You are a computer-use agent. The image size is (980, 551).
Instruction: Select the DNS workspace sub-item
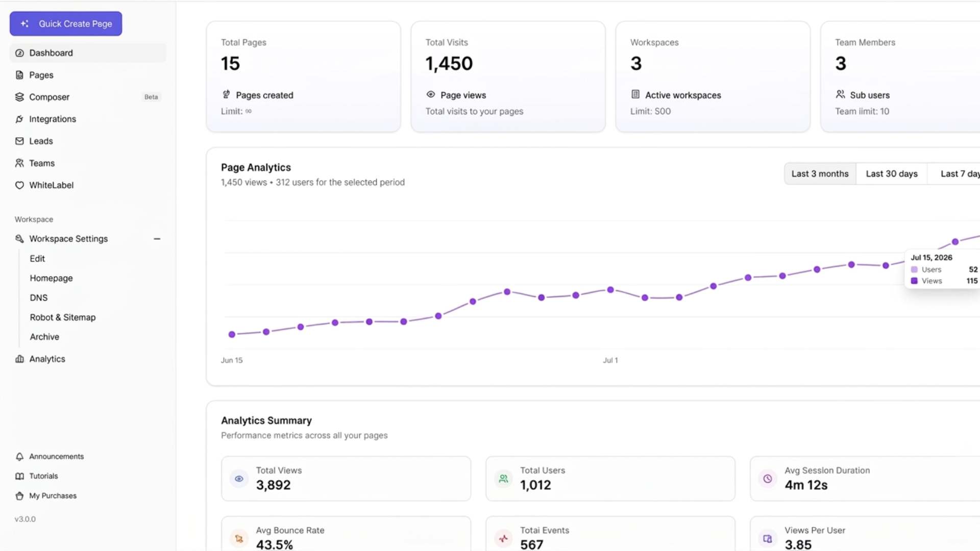39,297
